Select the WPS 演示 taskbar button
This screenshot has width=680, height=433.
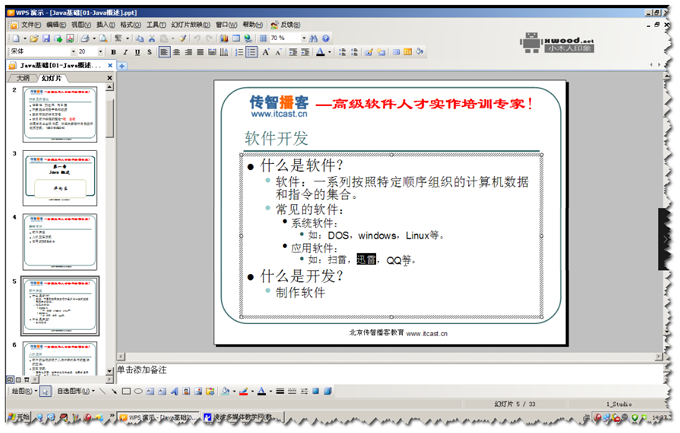pyautogui.click(x=158, y=417)
